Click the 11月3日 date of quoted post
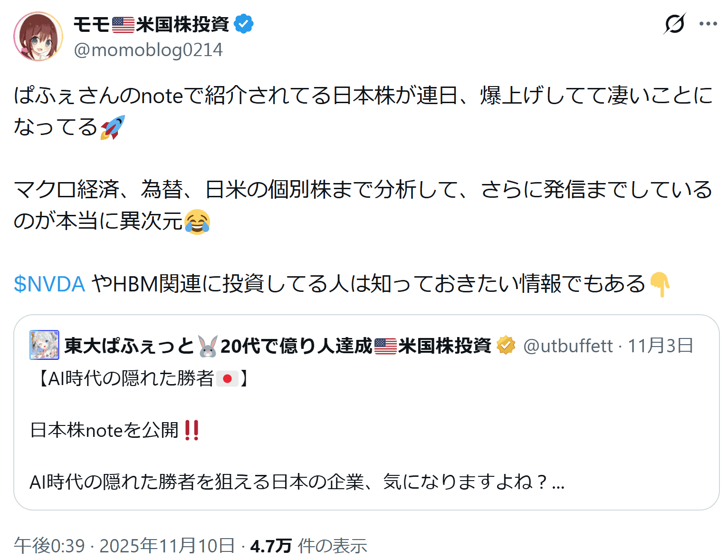 661,346
